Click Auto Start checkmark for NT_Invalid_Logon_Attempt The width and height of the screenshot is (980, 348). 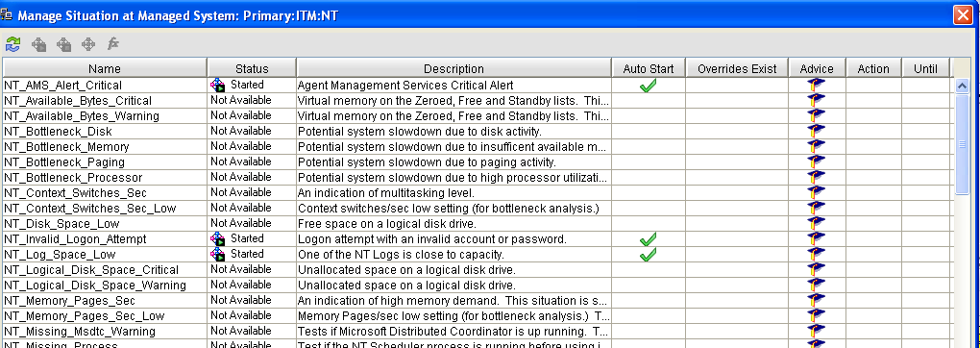click(649, 239)
